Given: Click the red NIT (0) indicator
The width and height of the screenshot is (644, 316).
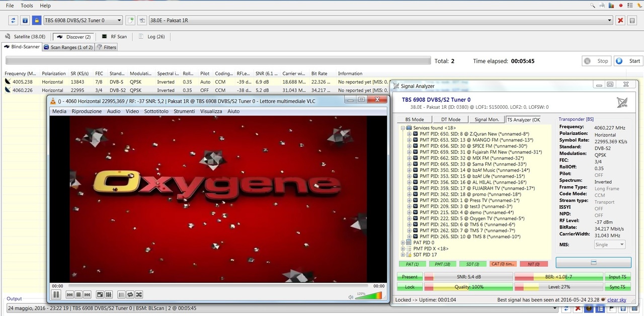Looking at the screenshot, I should [x=533, y=264].
